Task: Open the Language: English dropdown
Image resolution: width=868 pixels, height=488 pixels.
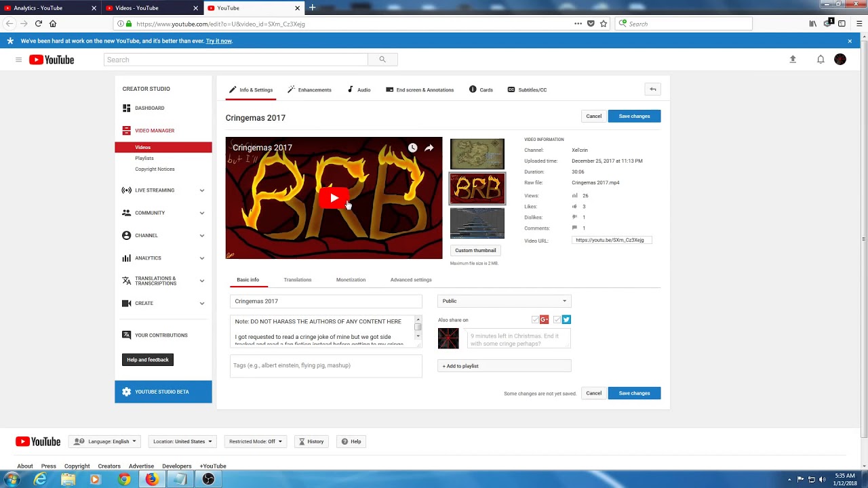Action: click(x=105, y=441)
